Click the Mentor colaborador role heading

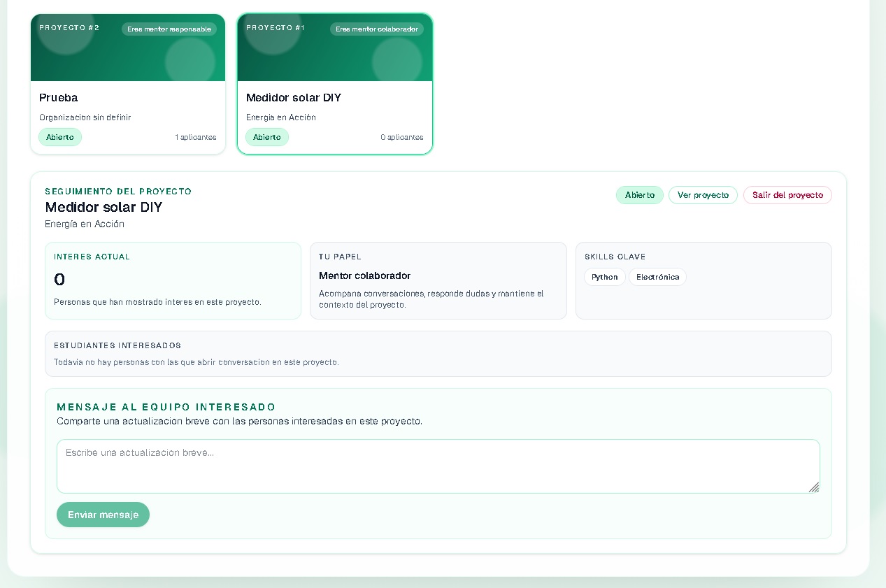click(x=364, y=276)
